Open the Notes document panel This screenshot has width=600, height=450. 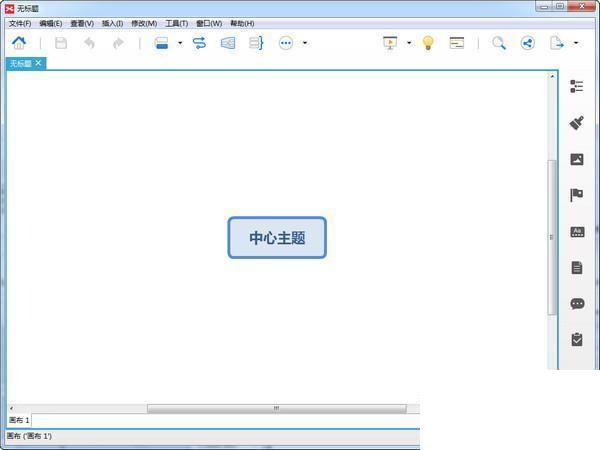[x=577, y=267]
